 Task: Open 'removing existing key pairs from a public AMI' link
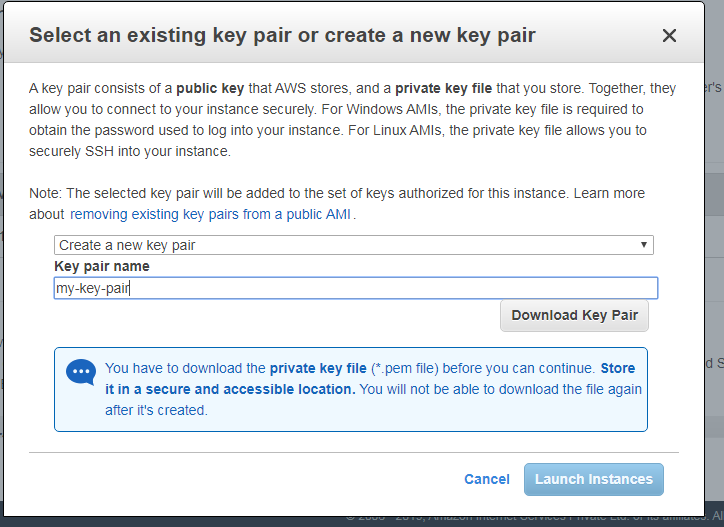pyautogui.click(x=212, y=214)
